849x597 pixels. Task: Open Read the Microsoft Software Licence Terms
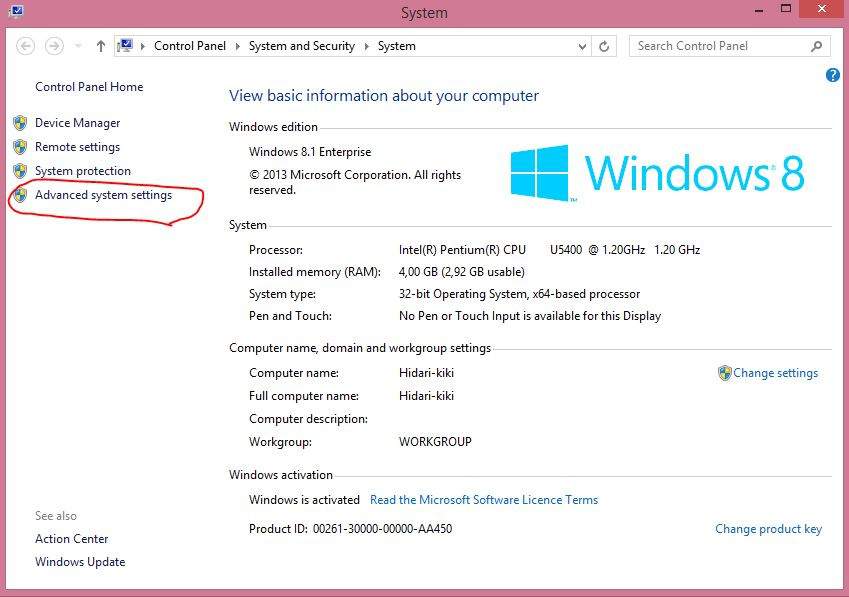[x=483, y=499]
